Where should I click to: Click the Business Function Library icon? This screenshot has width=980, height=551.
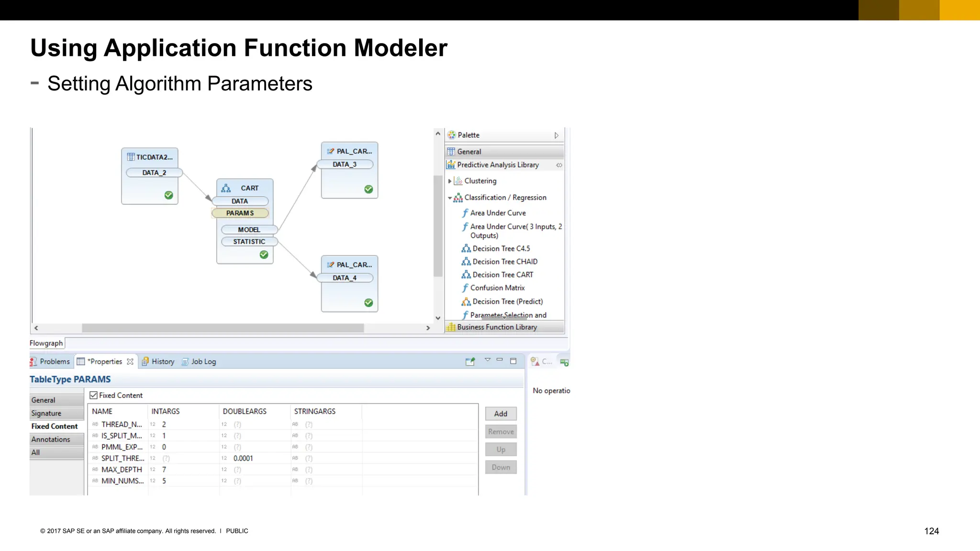point(451,327)
